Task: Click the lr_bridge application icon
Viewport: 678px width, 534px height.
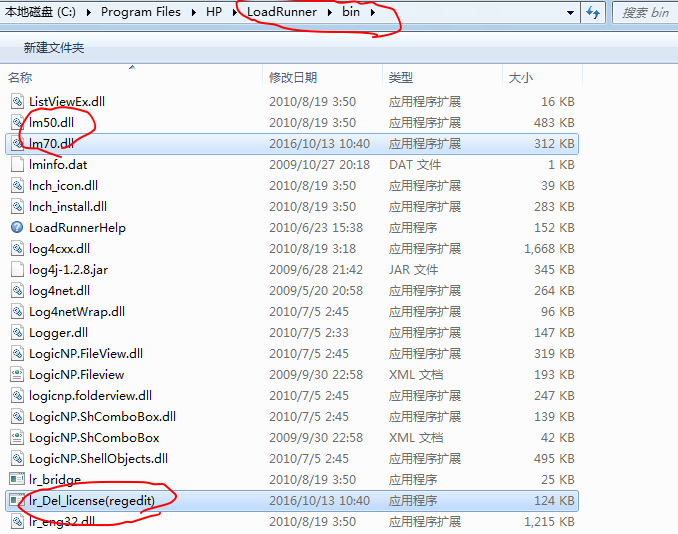Action: [x=17, y=479]
